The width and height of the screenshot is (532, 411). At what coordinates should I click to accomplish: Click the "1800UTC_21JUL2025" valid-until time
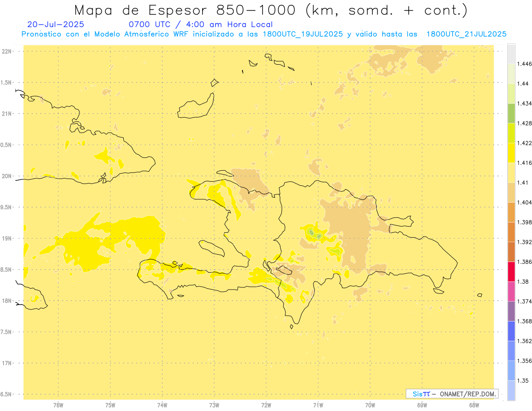click(466, 34)
